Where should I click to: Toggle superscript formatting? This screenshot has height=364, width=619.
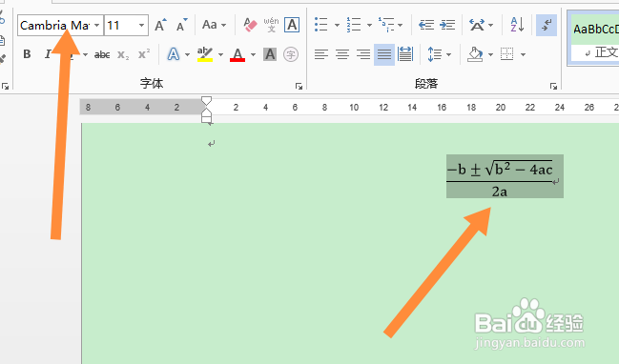tap(144, 55)
